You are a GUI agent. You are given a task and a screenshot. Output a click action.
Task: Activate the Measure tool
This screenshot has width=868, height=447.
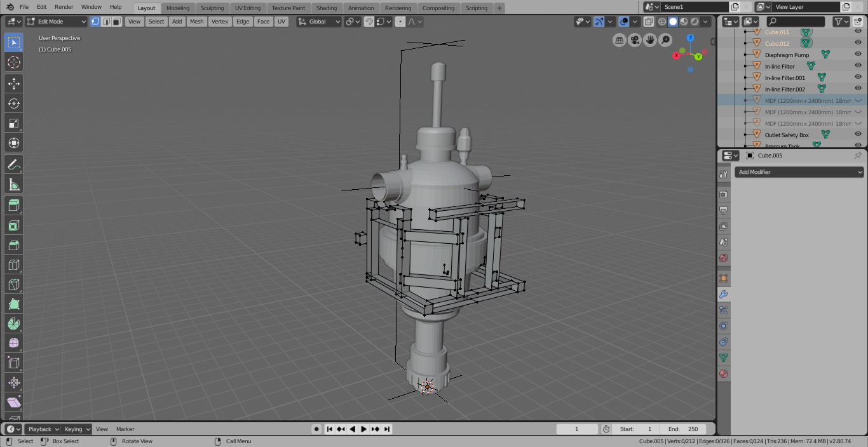tap(13, 185)
